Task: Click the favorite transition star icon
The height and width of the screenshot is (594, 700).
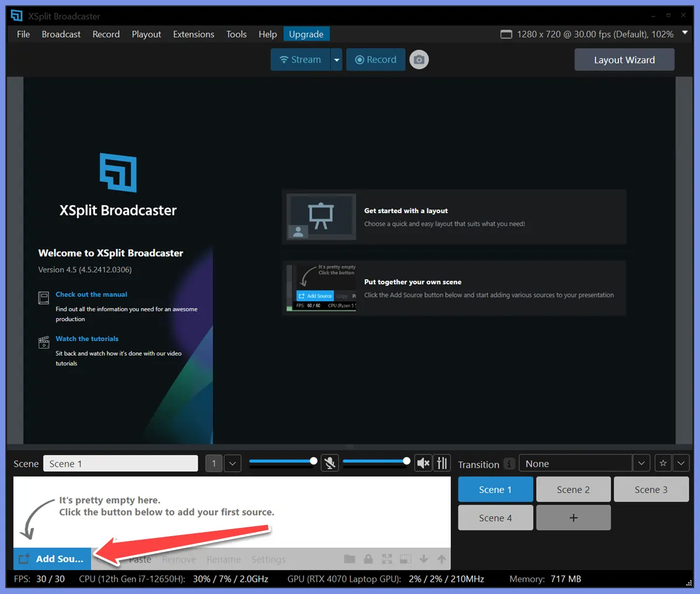Action: 663,463
